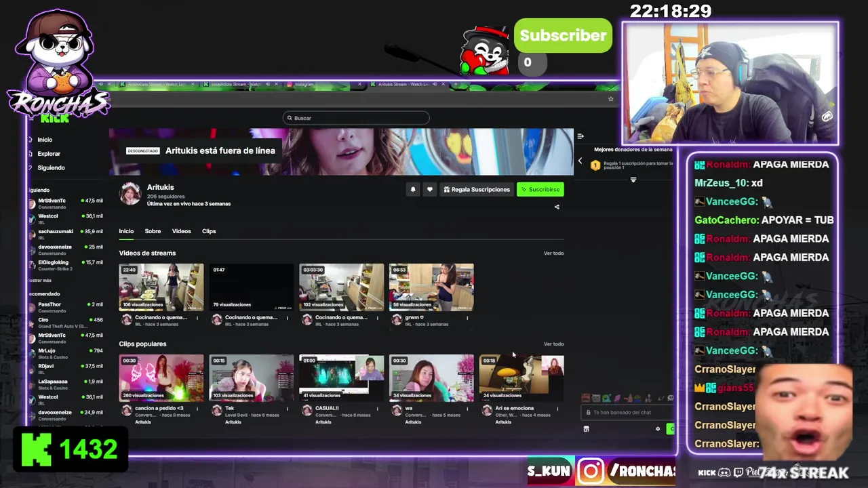Viewport: 868px width, 488px height.
Task: Expand sidebar with Mostrar más
Action: [39, 280]
